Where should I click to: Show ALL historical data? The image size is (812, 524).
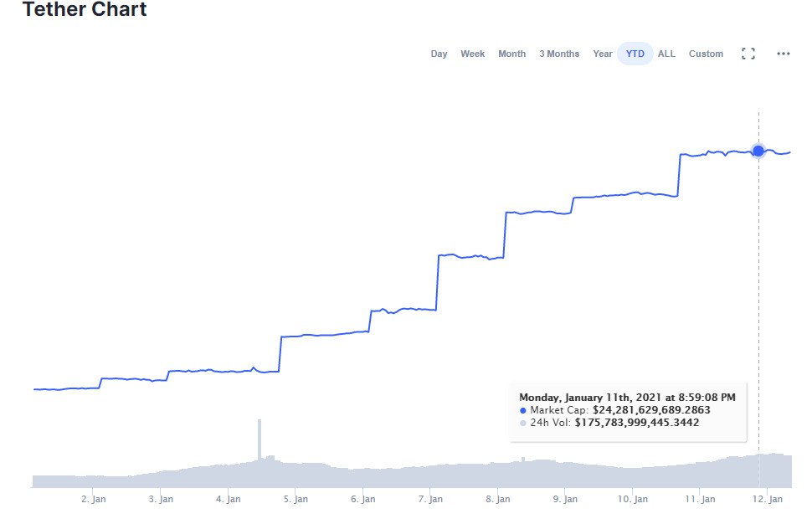pyautogui.click(x=666, y=54)
